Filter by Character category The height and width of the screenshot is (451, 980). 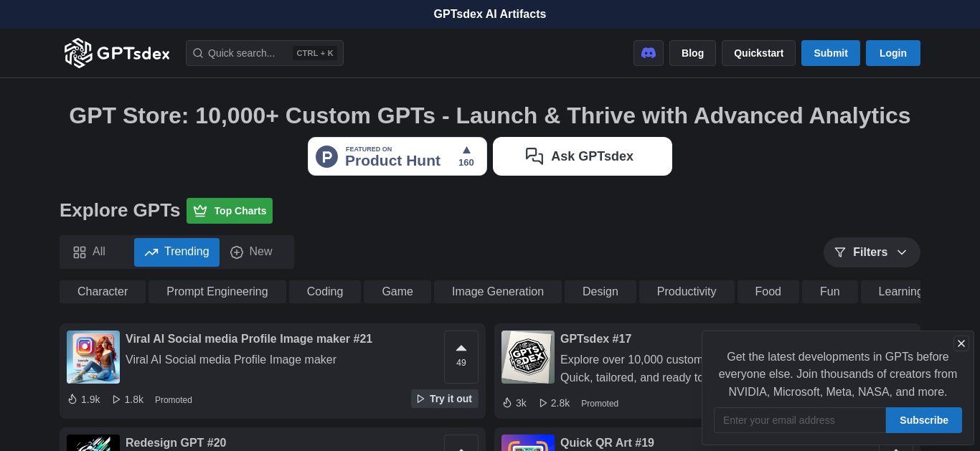pos(103,292)
